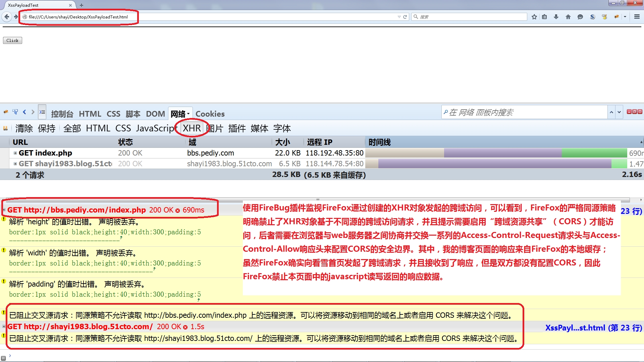Expand the GET shayi1983.blog.51cto request row
The image size is (644, 362).
pos(15,164)
